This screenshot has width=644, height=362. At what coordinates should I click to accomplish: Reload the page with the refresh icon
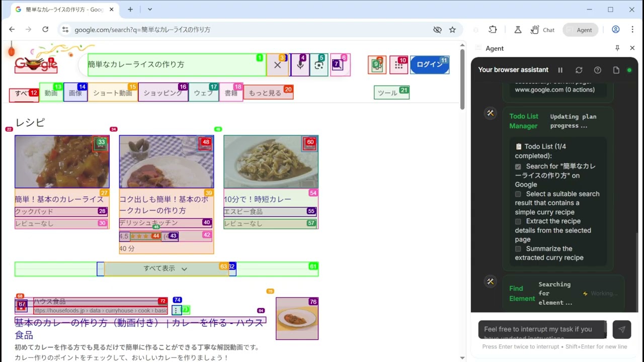click(x=45, y=30)
